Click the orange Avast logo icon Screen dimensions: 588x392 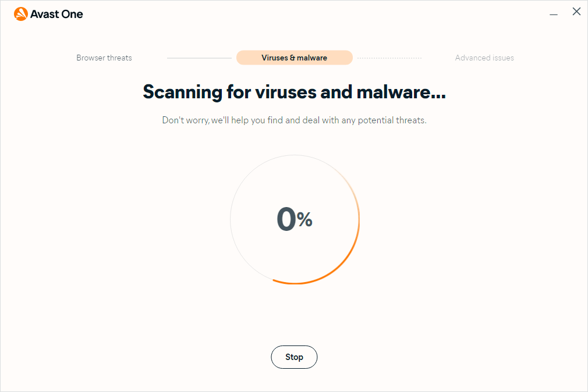21,14
